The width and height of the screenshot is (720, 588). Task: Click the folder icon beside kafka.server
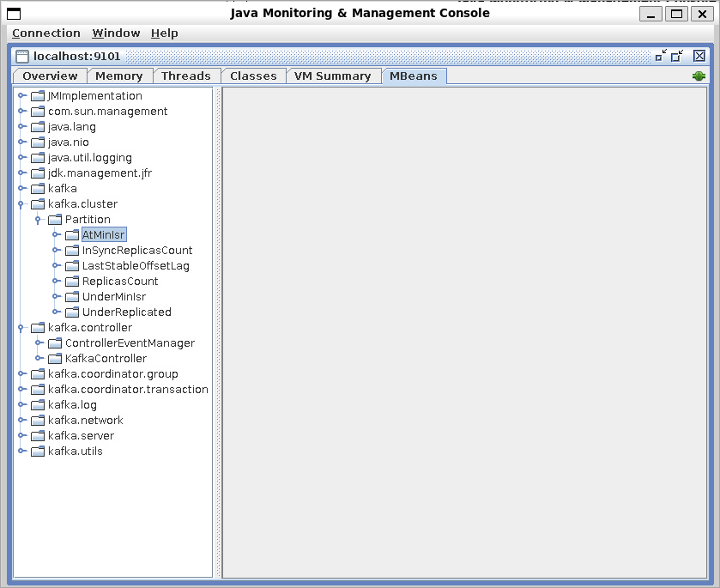[x=38, y=436]
